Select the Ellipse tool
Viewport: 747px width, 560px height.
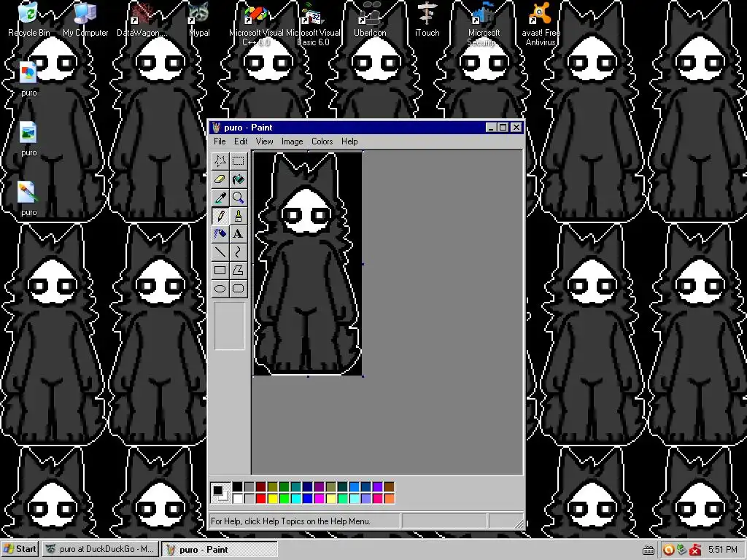pyautogui.click(x=220, y=289)
